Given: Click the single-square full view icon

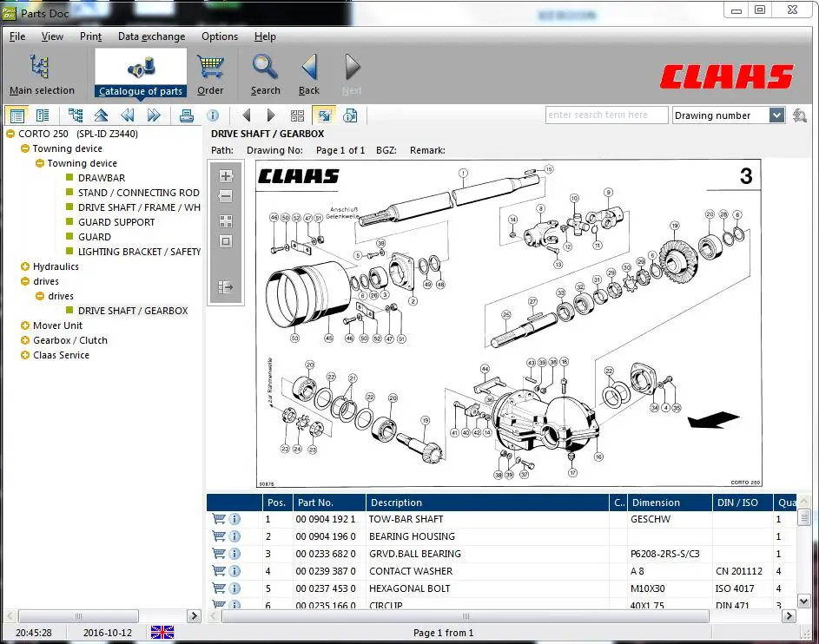Looking at the screenshot, I should pos(226,241).
